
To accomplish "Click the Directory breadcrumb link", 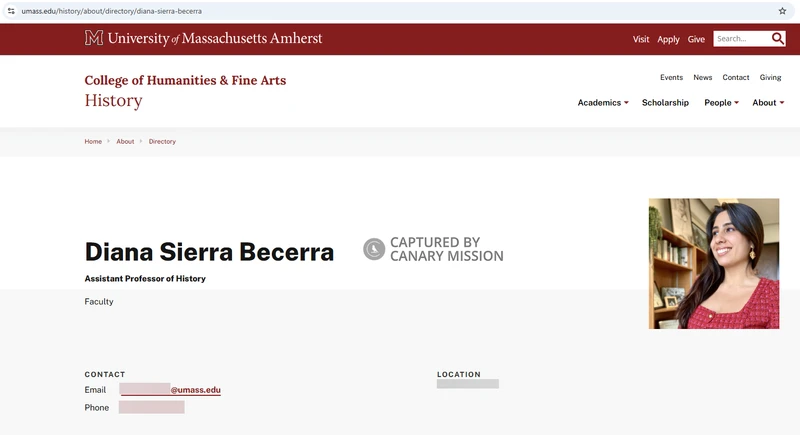I will point(162,142).
